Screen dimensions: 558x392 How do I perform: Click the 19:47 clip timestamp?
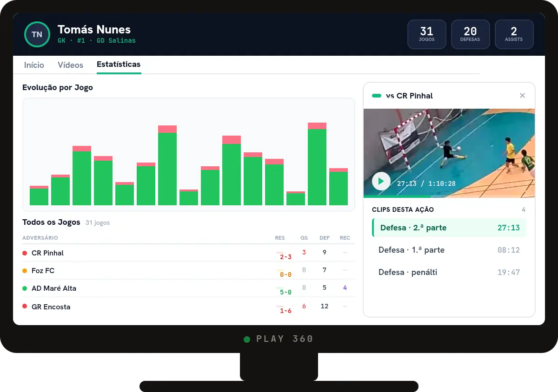(509, 272)
